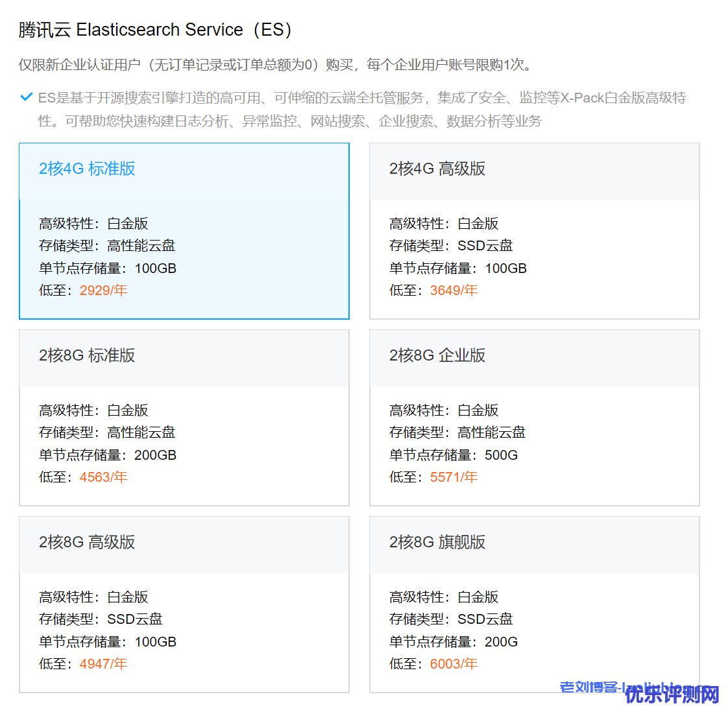Choose the 2核8G 标准版 plan card
This screenshot has height=712, width=728.
184,418
